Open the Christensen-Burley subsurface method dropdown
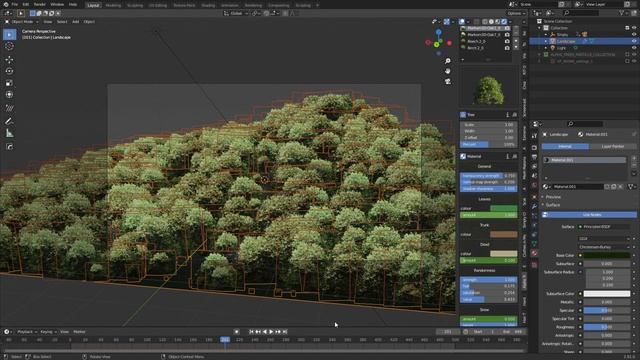The height and width of the screenshot is (360, 640). 604,247
